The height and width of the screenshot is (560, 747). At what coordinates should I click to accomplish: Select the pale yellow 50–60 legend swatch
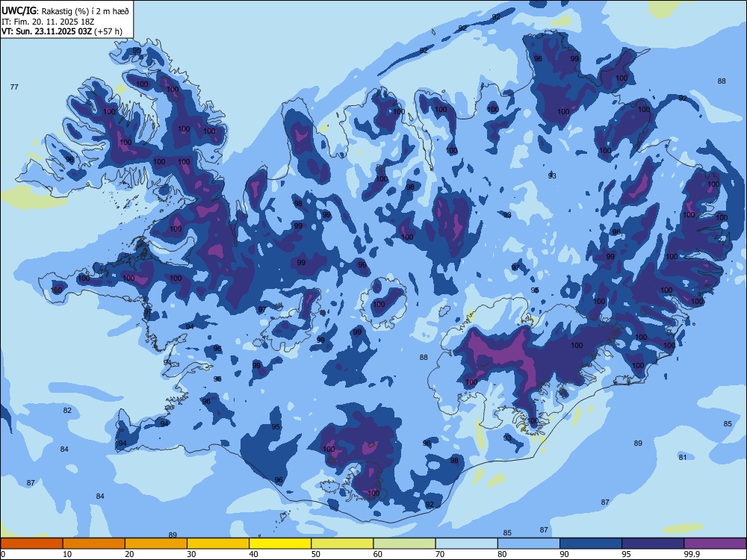click(x=343, y=544)
